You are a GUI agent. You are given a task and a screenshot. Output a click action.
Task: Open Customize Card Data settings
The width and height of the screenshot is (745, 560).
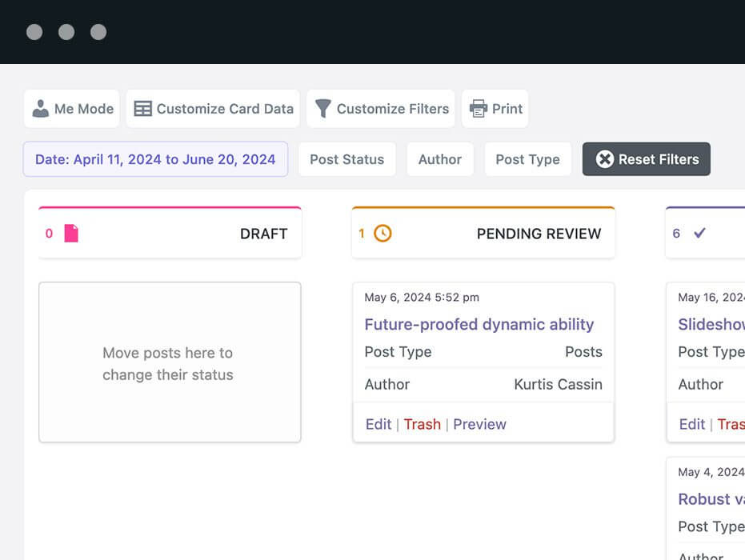point(213,109)
